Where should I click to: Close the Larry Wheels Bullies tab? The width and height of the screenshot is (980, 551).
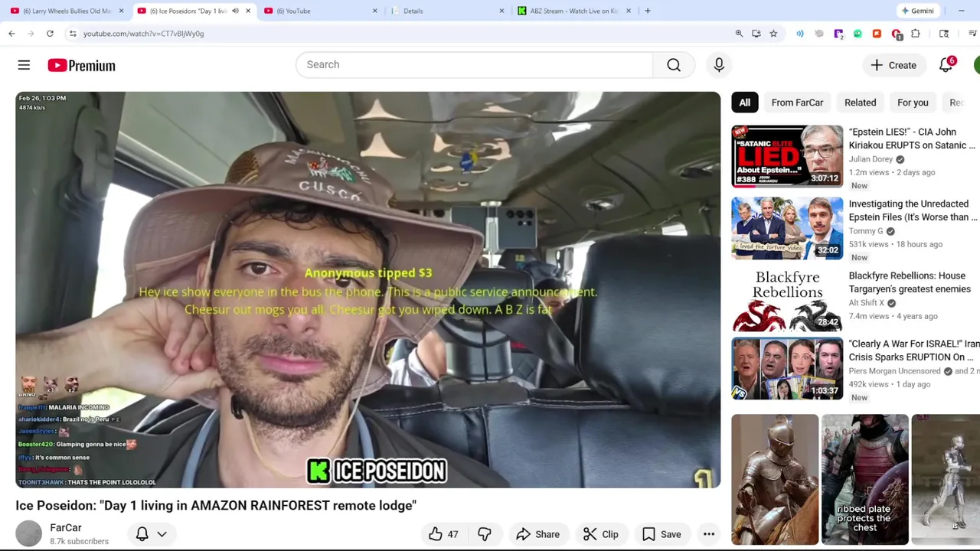[121, 11]
